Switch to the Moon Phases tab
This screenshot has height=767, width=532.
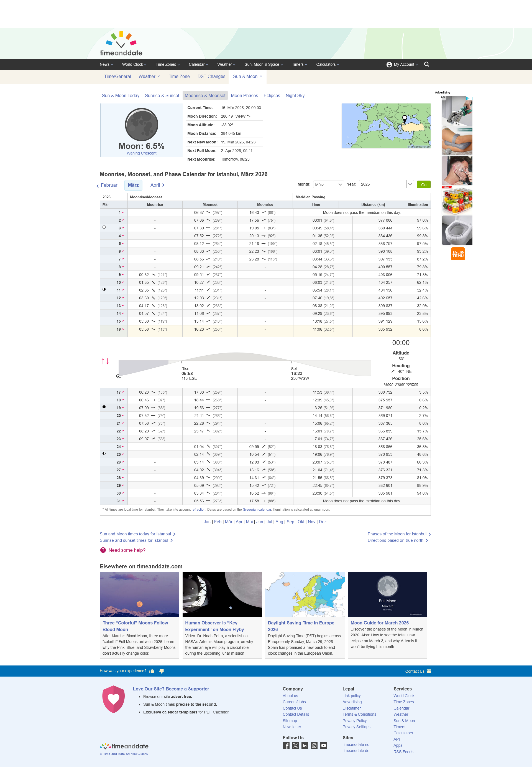(x=244, y=95)
